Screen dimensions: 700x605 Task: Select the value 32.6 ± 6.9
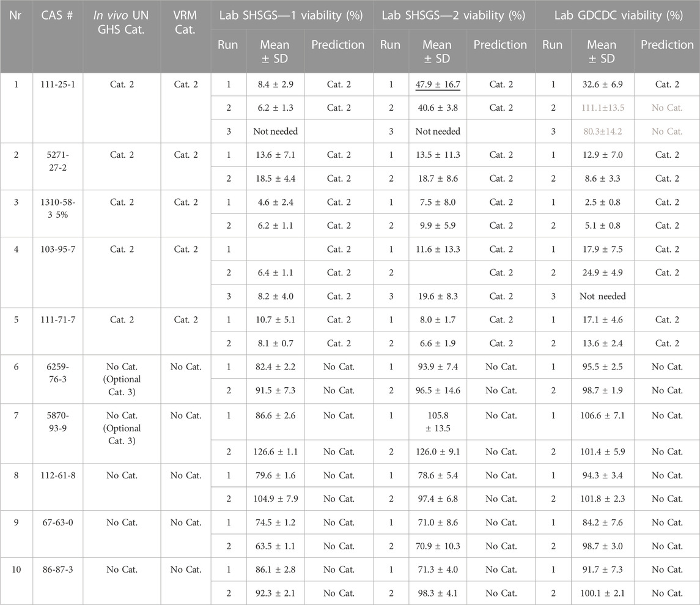603,84
